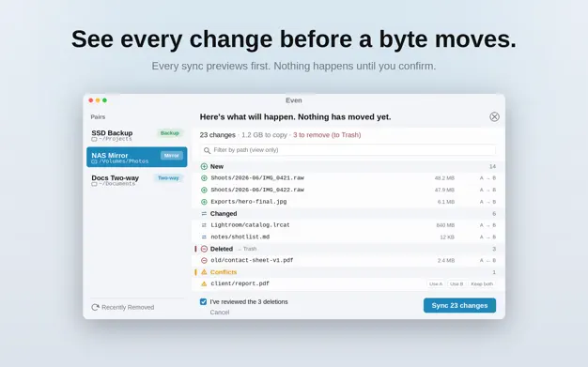Screen dimensions: 588x367
Task: Click the Two-way badge
Action: [168, 178]
